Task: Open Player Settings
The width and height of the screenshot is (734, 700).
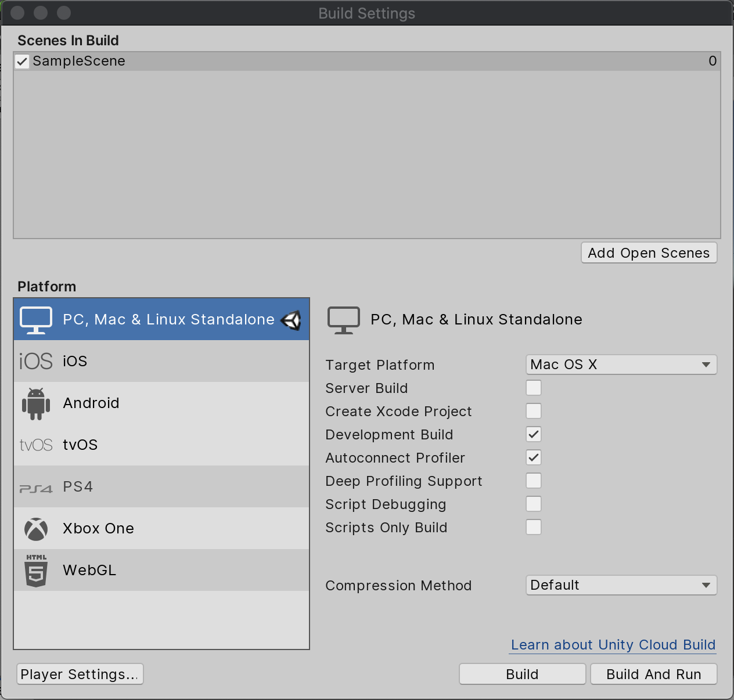Action: coord(80,674)
